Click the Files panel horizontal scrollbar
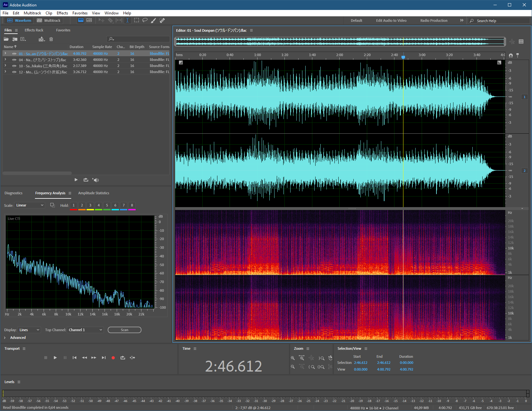The width and height of the screenshot is (532, 411). 37,173
